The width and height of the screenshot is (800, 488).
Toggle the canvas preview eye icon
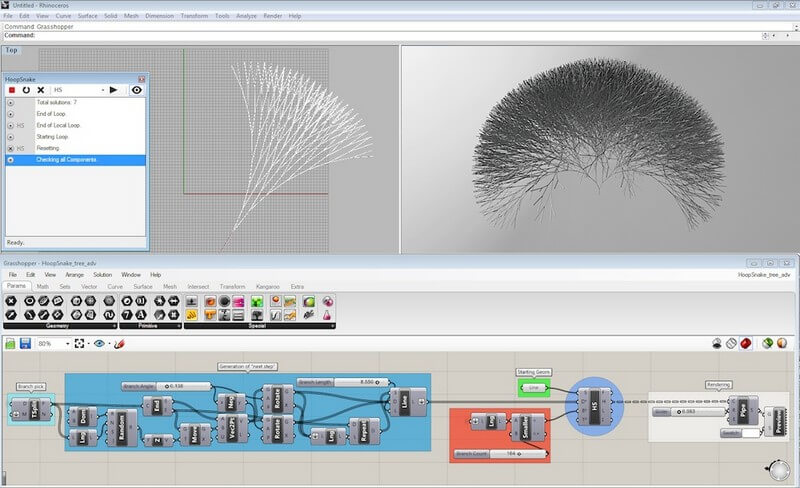[x=99, y=343]
